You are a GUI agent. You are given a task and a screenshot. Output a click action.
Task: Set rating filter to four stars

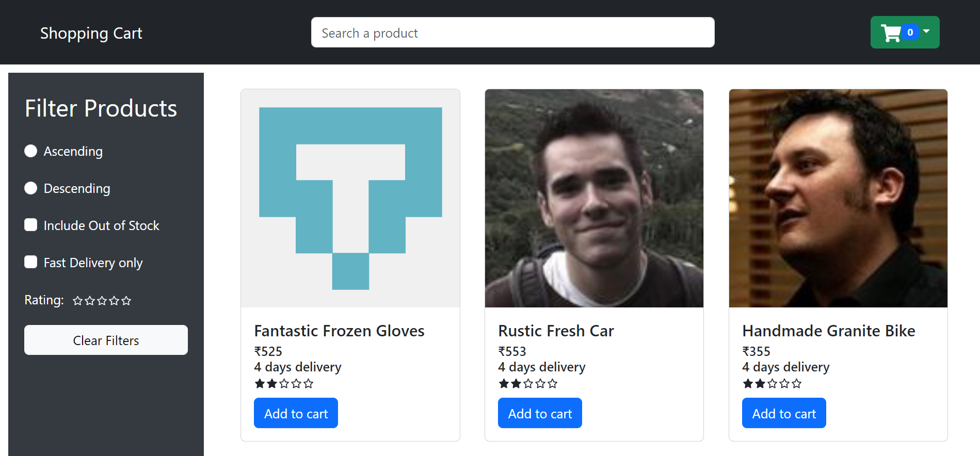coord(114,301)
